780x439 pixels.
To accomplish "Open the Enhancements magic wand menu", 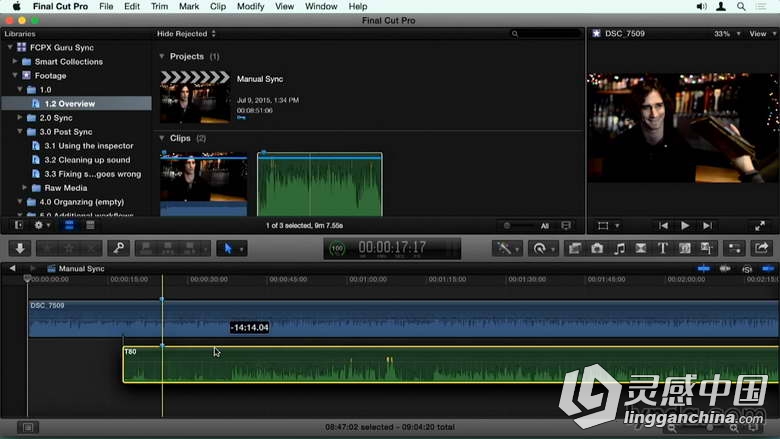I will click(x=506, y=248).
